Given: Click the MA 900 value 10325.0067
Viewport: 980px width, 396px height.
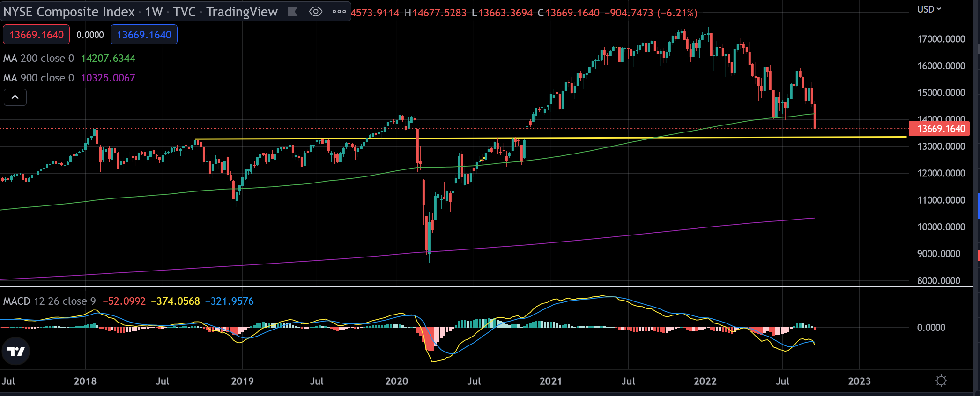Looking at the screenshot, I should (x=108, y=78).
